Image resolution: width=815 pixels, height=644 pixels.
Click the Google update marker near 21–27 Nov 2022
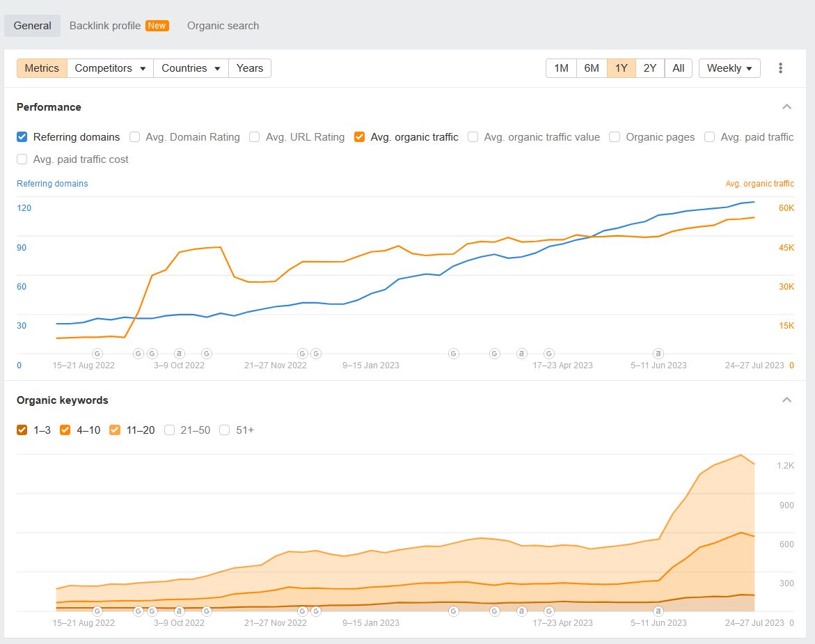pos(304,354)
